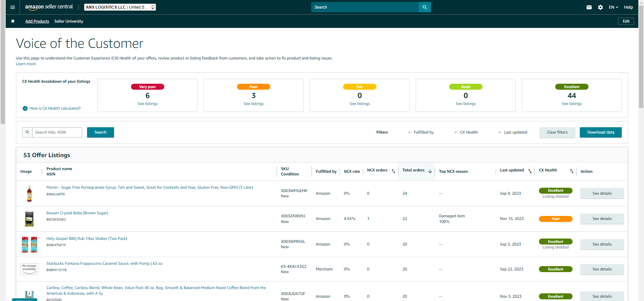Open Holy Gospel BBQ Rub product image

click(x=29, y=245)
